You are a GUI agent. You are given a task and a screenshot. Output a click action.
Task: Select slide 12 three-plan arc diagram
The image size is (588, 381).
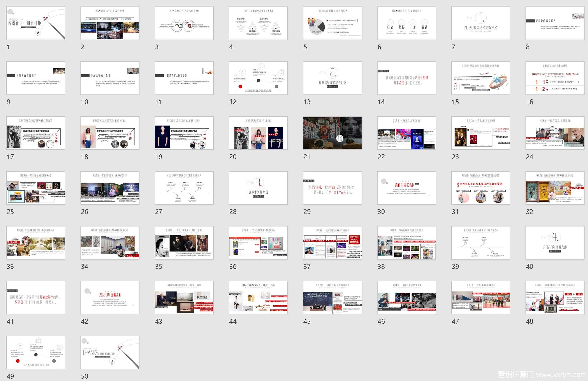click(258, 78)
